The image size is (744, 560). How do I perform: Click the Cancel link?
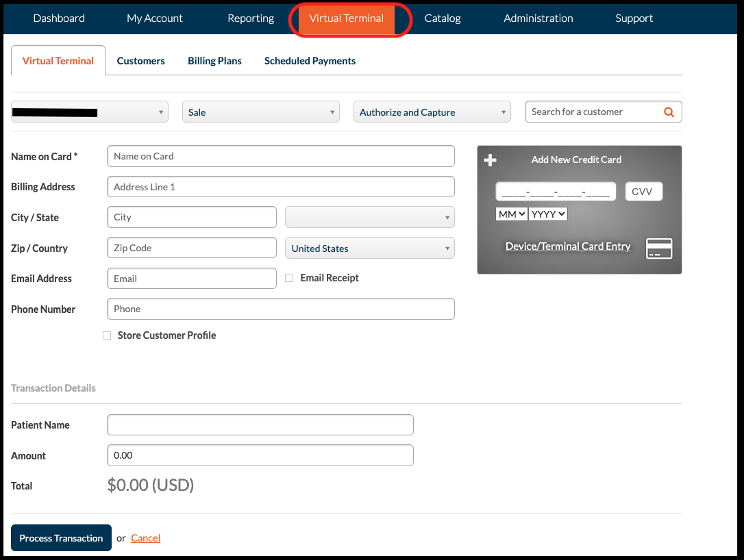pos(145,538)
